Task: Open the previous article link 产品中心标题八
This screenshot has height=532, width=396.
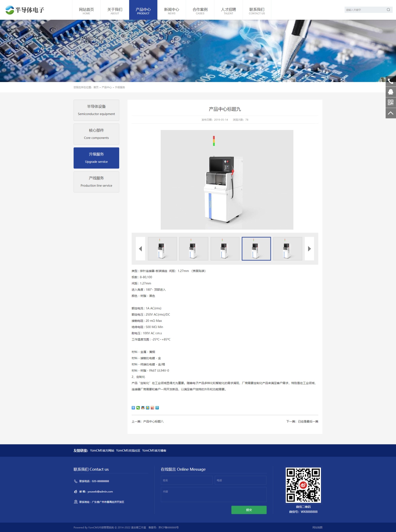Action: click(153, 421)
